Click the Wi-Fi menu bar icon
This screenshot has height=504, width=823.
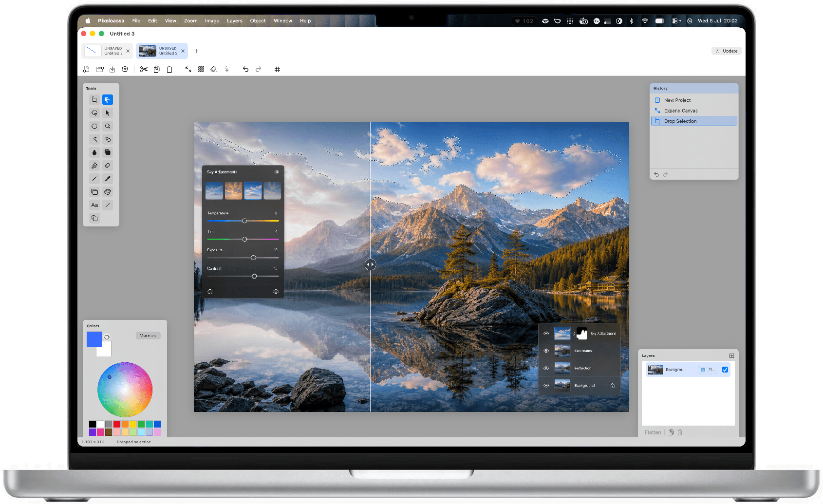pyautogui.click(x=645, y=21)
